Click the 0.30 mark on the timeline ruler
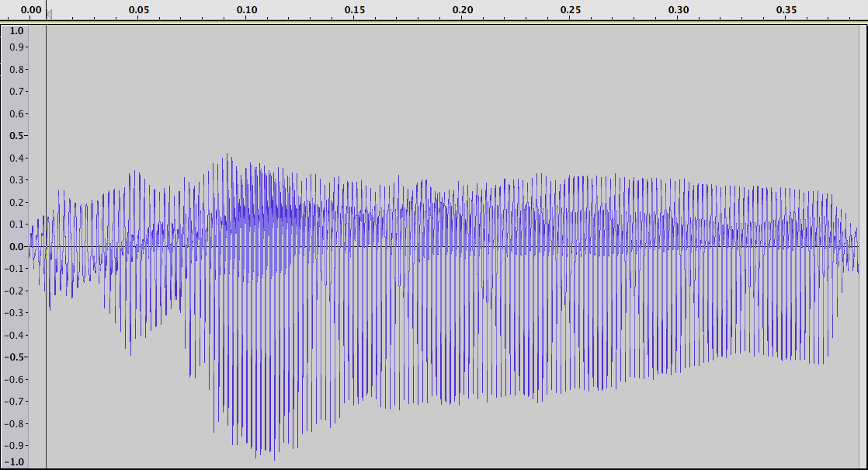Image resolution: width=868 pixels, height=470 pixels. tap(679, 10)
